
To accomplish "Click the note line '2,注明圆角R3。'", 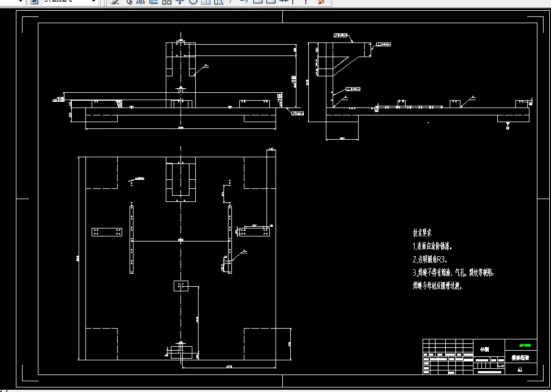I will (x=430, y=259).
